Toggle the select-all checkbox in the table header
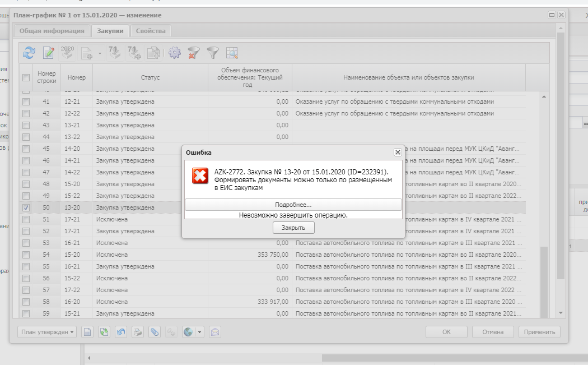Screen dimensions: 588x365 tap(26, 77)
